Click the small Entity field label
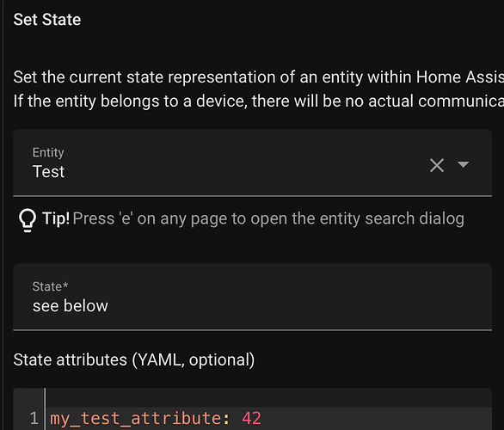The image size is (504, 430). coord(48,152)
